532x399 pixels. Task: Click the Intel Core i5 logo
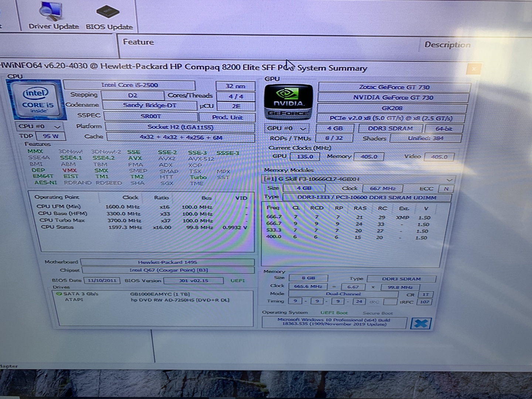(x=38, y=100)
